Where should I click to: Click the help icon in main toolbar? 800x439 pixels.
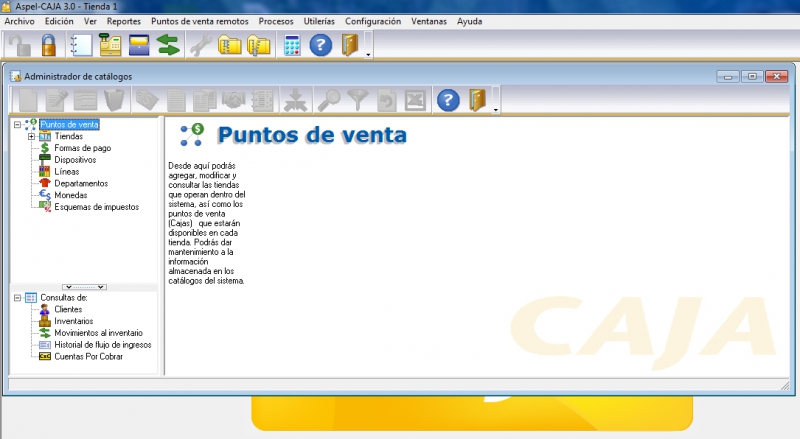coord(321,45)
